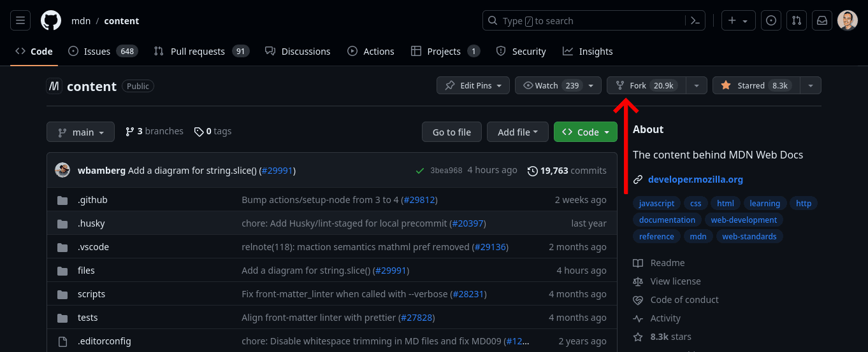Expand the Fork options arrow

(697, 85)
